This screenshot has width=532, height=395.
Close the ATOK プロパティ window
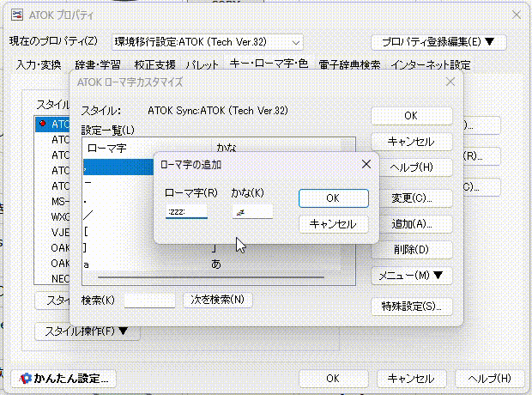(x=517, y=15)
